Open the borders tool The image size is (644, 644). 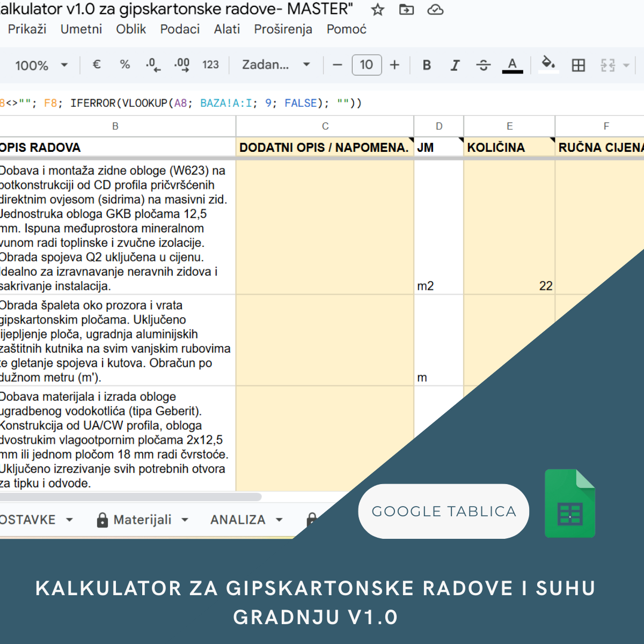(578, 65)
